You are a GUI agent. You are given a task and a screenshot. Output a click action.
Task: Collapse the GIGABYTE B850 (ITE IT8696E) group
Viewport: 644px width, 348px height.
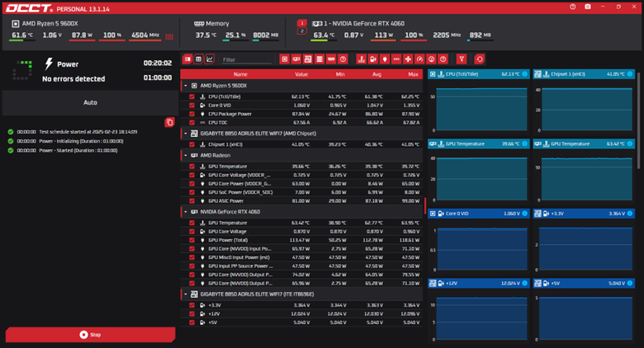pos(186,294)
